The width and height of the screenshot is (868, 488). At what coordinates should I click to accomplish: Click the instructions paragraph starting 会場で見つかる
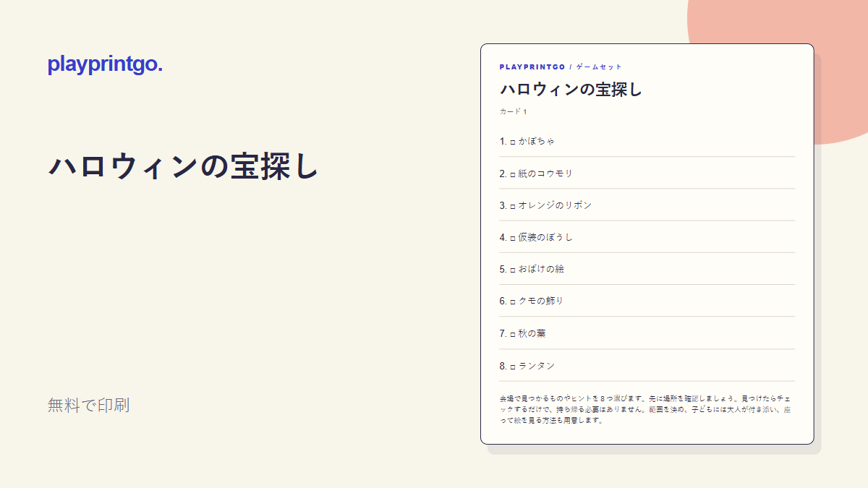[x=644, y=409]
